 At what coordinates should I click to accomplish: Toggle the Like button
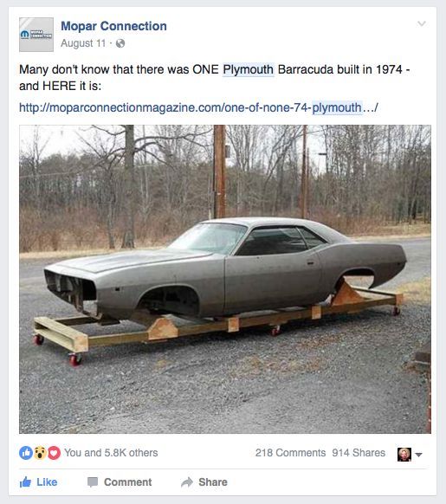click(x=39, y=481)
